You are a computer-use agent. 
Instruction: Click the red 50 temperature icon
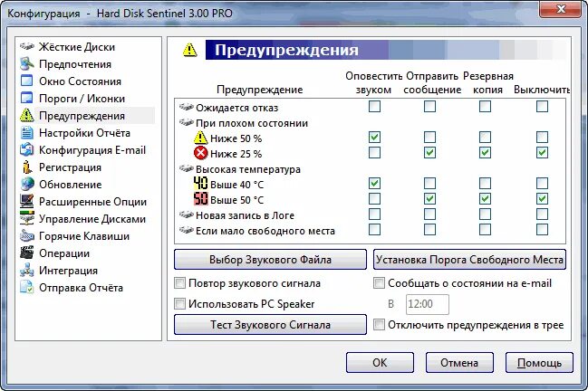tap(201, 200)
